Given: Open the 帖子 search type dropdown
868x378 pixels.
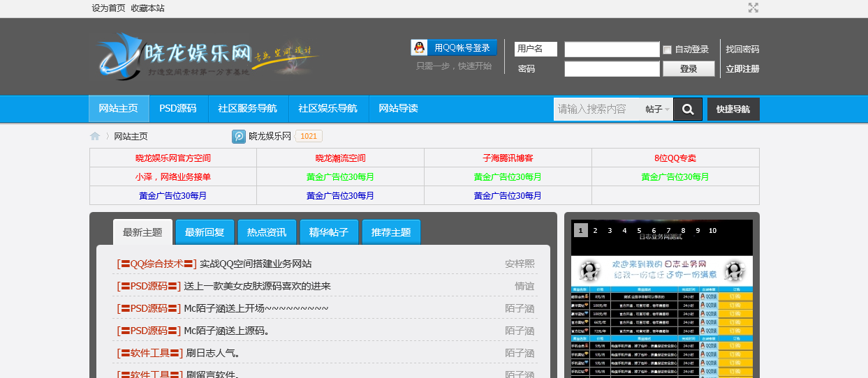Looking at the screenshot, I should [657, 109].
